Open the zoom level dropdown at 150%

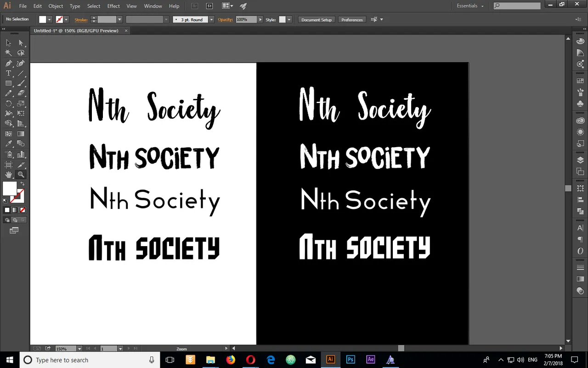79,349
